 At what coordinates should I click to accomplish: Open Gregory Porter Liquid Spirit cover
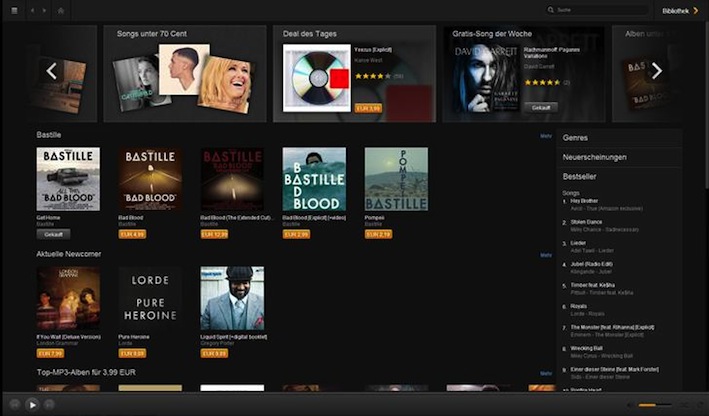[x=232, y=298]
